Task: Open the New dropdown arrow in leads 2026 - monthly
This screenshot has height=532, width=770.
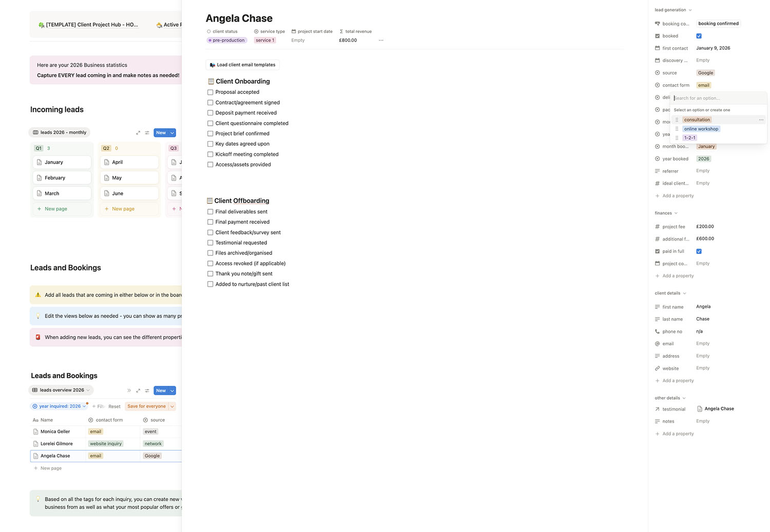Action: pyautogui.click(x=172, y=133)
